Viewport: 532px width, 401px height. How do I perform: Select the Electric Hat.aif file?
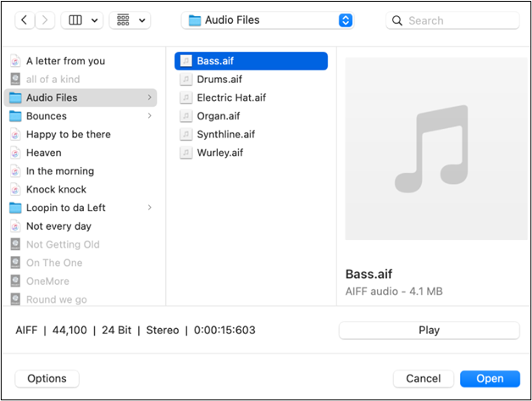pyautogui.click(x=251, y=97)
